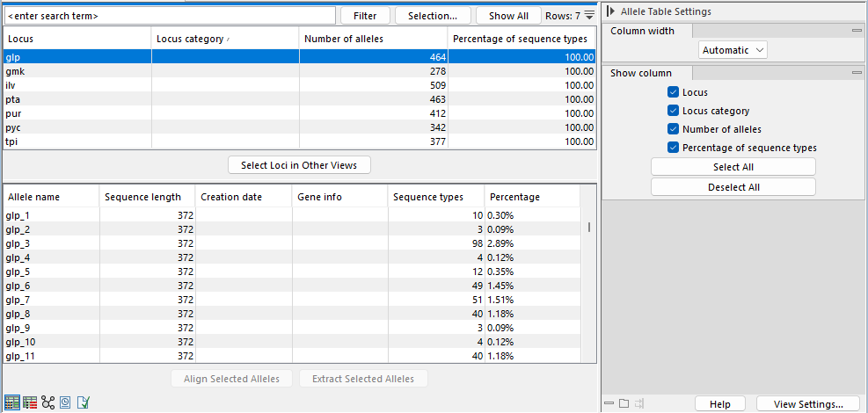
Task: Collapse the Column width group minimize icon
Action: coord(857,31)
